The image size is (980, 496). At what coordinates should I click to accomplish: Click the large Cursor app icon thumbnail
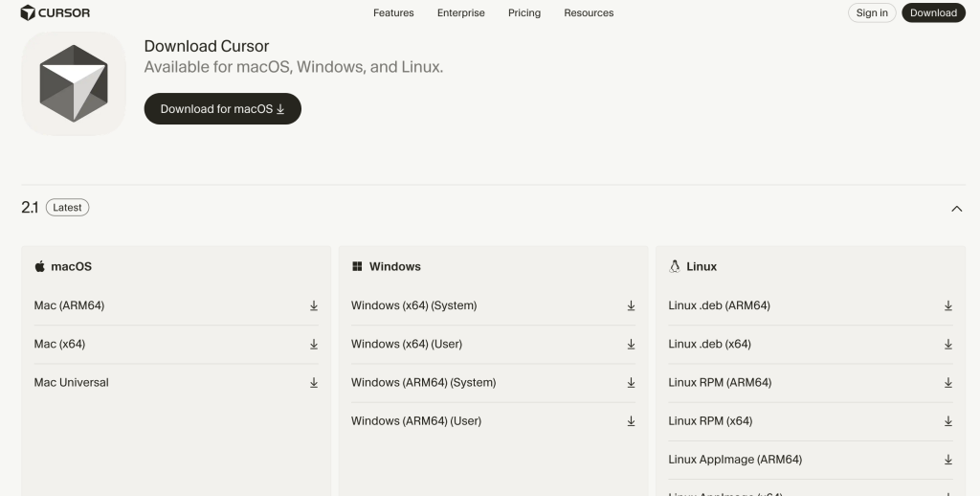(x=74, y=83)
